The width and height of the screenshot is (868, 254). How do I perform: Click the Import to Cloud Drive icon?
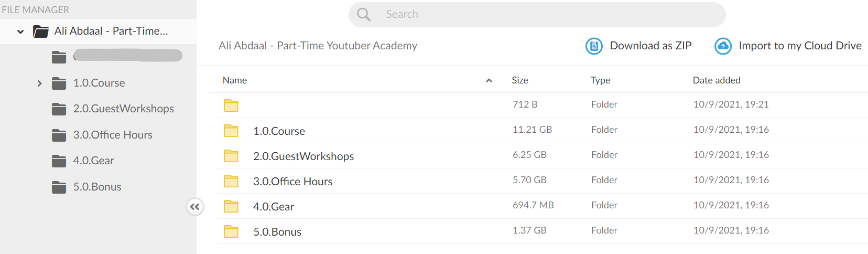[723, 46]
